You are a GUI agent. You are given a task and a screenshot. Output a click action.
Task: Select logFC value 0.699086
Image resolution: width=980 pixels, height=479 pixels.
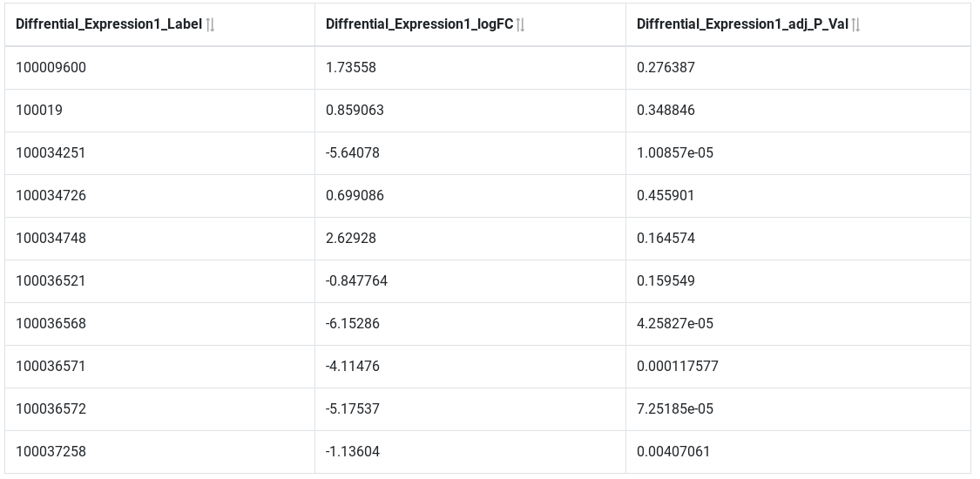coord(355,195)
